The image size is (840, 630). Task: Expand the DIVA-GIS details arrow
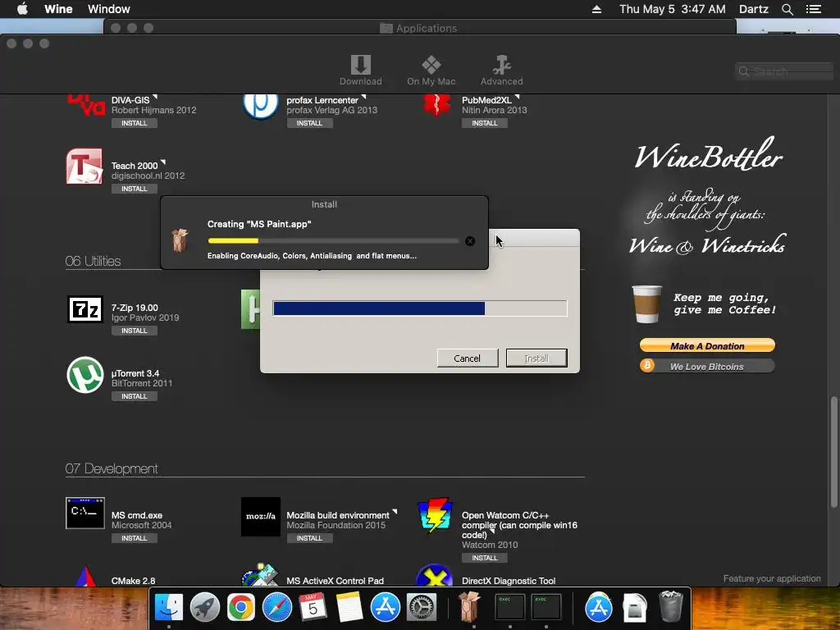155,97
